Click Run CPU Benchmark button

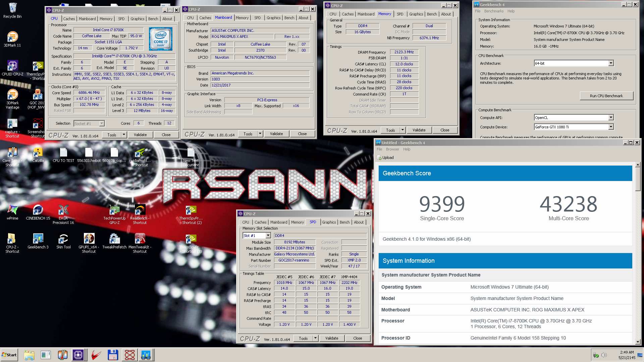(606, 96)
